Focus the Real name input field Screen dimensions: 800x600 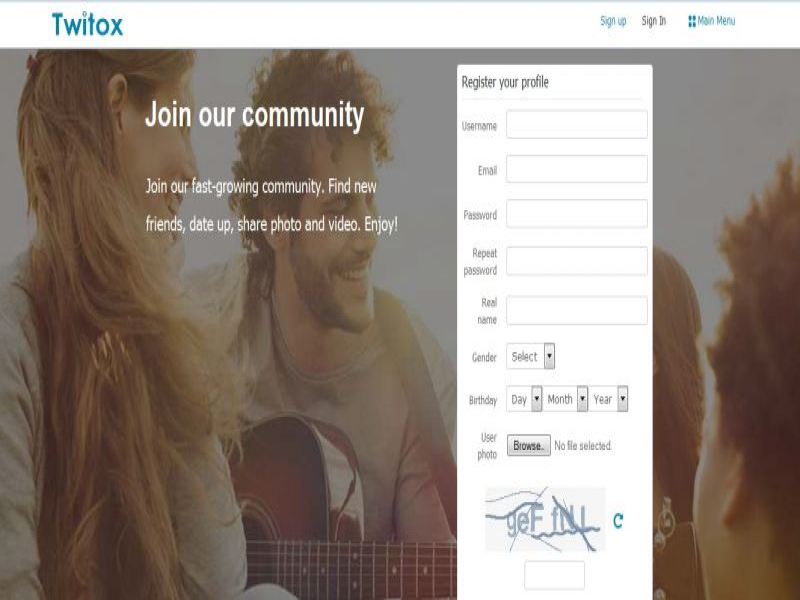tap(577, 310)
